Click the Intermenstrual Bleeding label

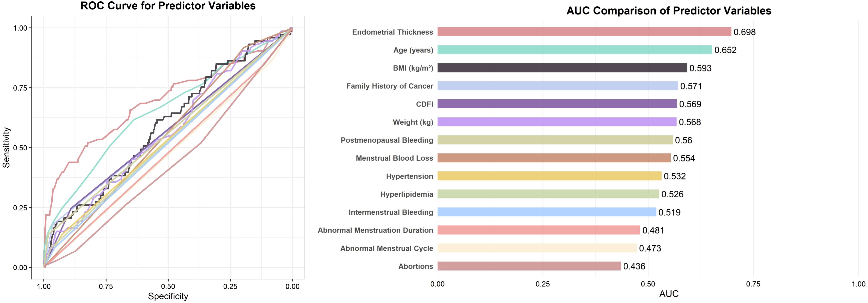coord(391,212)
